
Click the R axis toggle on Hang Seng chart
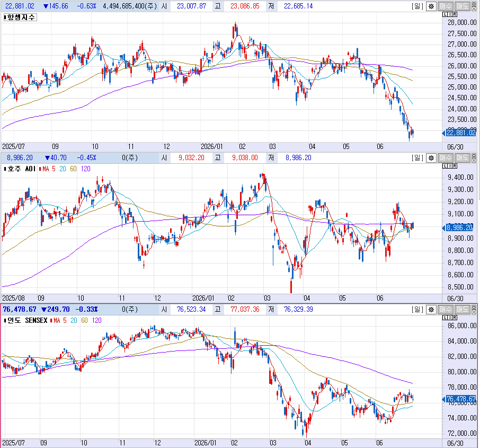click(x=455, y=14)
